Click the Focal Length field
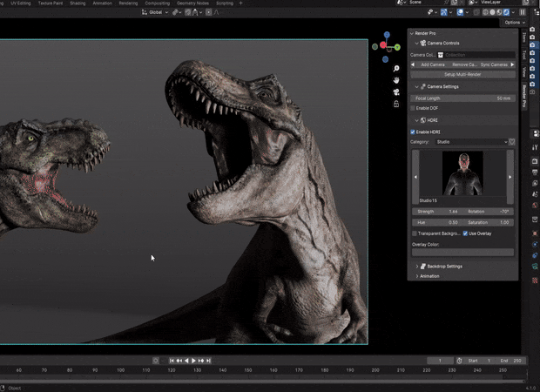The image size is (540, 392). 462,98
